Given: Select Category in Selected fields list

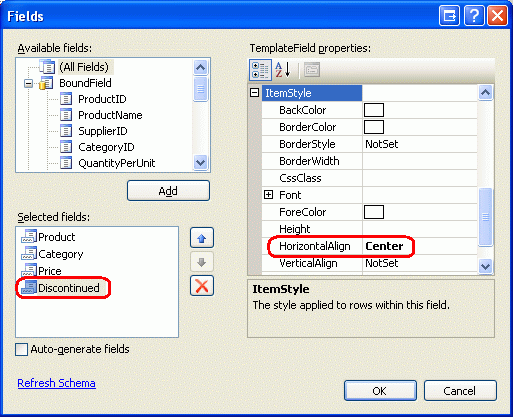Looking at the screenshot, I should pos(61,254).
